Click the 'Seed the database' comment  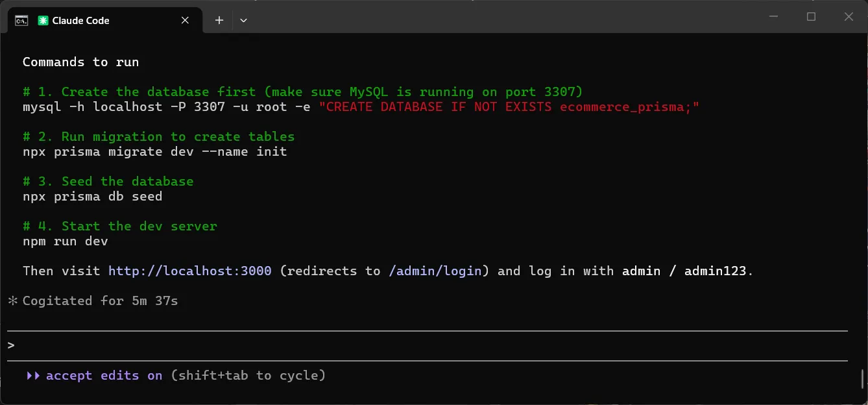[108, 181]
